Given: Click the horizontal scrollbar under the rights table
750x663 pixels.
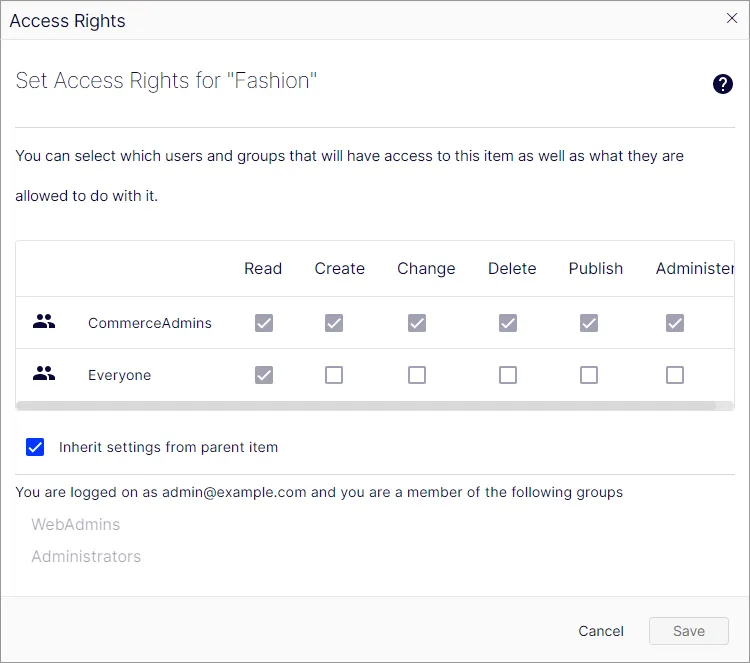Looking at the screenshot, I should pyautogui.click(x=366, y=406).
